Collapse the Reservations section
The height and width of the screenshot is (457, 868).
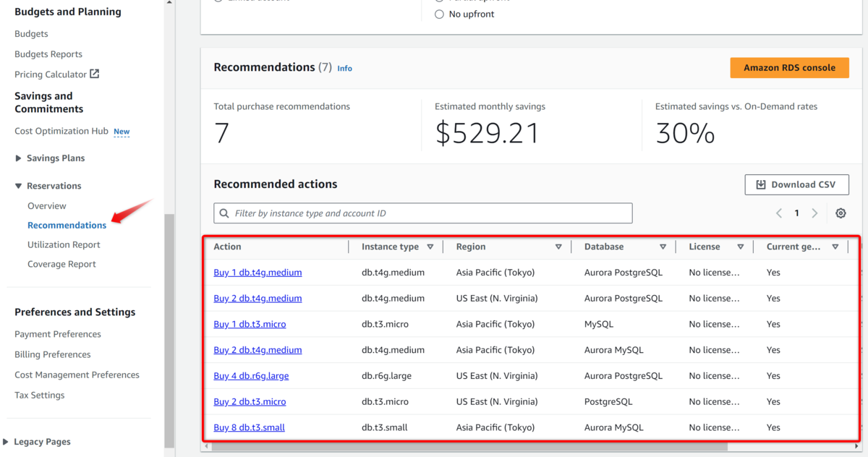coord(19,186)
